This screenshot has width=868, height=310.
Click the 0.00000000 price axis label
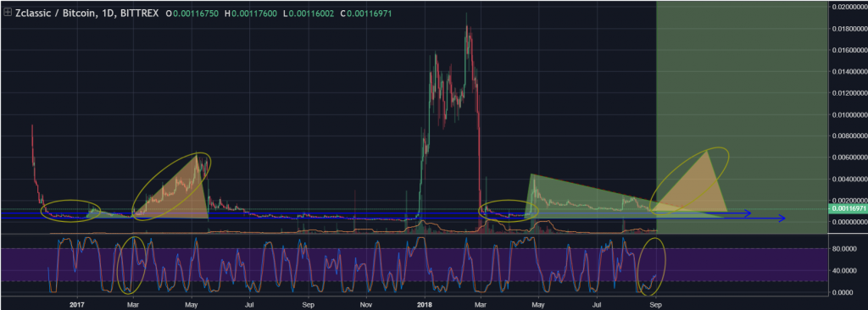[x=849, y=222]
